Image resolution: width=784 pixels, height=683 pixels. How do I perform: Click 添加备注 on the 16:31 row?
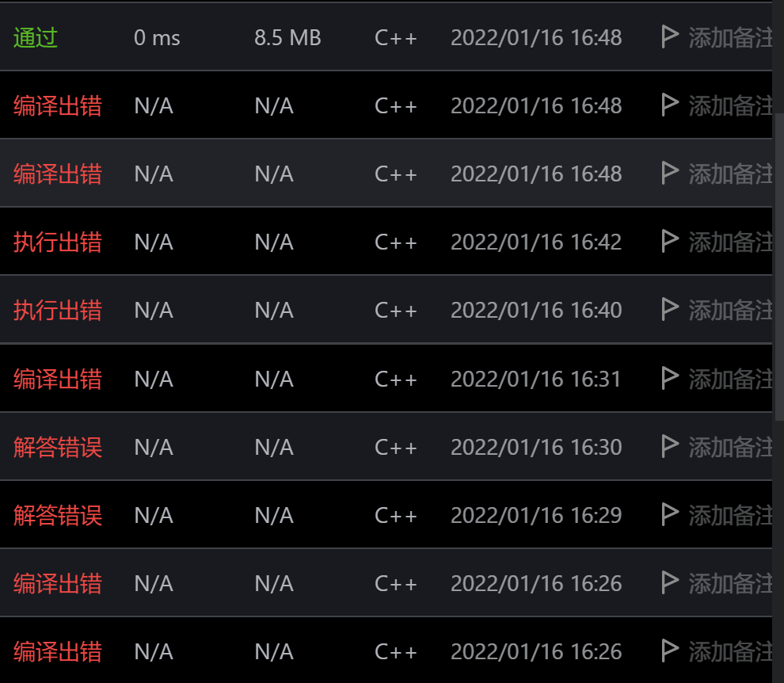(729, 379)
